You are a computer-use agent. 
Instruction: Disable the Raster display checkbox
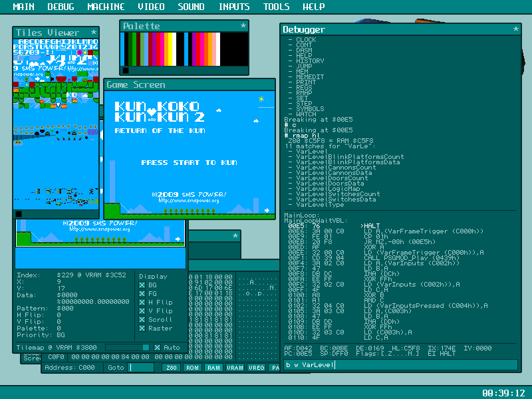[x=142, y=328]
